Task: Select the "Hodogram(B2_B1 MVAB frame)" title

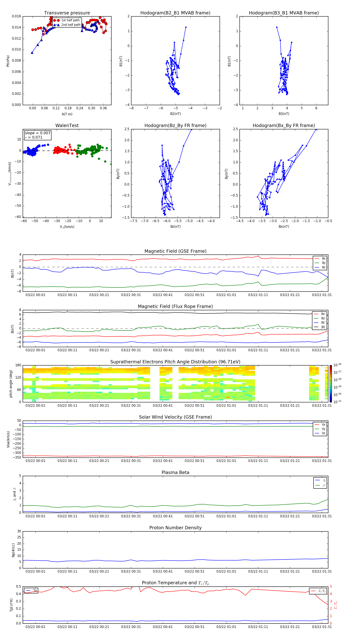Action: [x=175, y=13]
